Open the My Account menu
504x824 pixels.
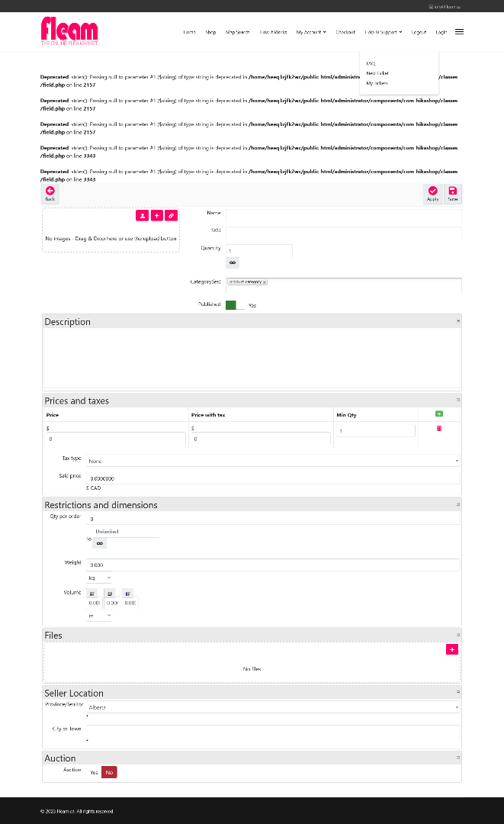[310, 32]
